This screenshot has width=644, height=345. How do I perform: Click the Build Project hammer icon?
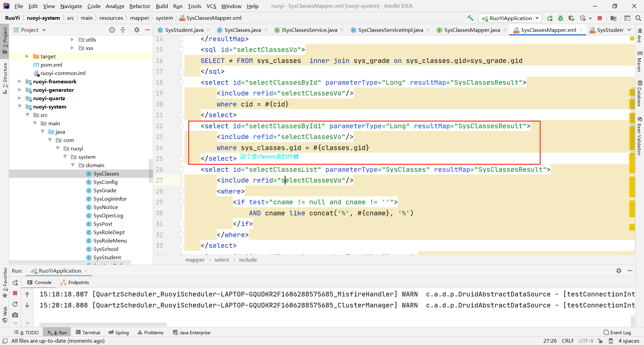coord(470,18)
